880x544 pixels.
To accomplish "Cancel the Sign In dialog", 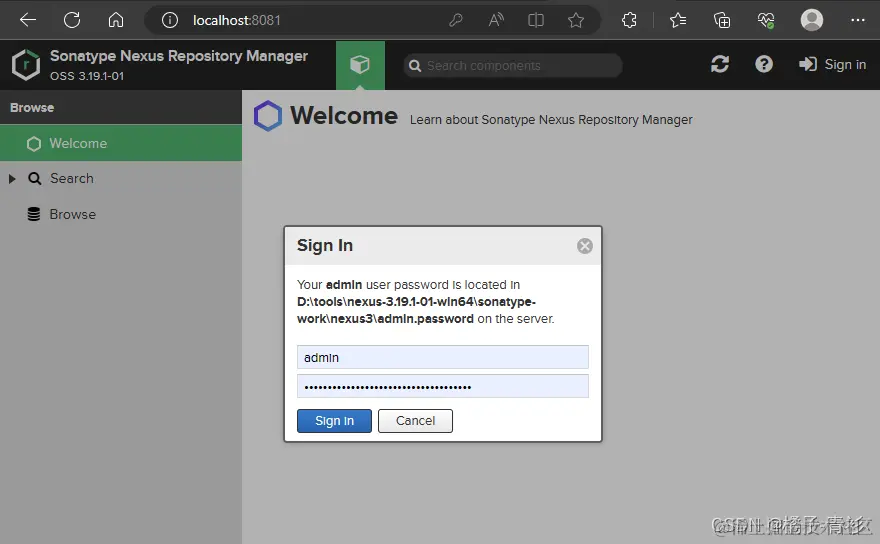I will 415,421.
